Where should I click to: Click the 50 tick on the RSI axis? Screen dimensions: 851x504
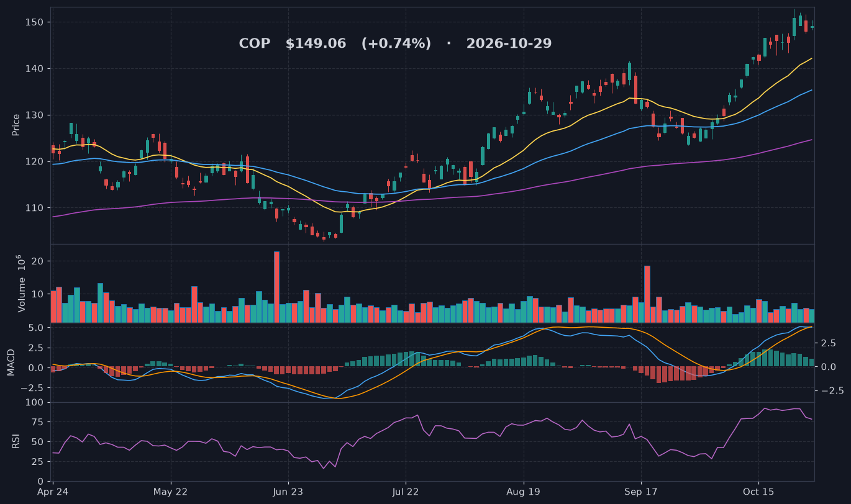pyautogui.click(x=38, y=442)
